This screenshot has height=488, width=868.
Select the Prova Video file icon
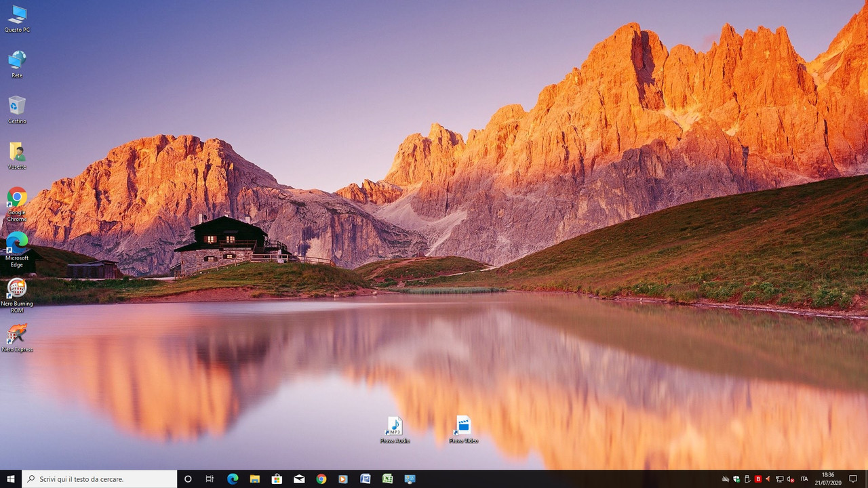coord(463,430)
